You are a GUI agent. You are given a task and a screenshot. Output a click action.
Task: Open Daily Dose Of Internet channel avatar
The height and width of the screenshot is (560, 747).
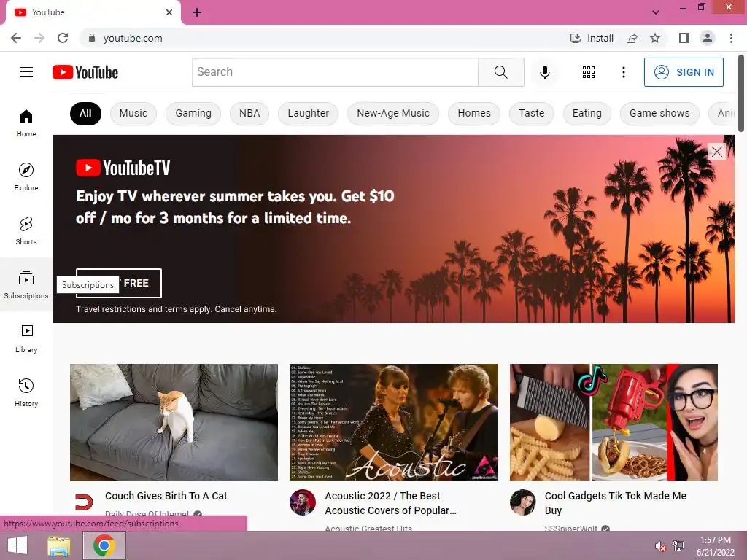84,502
